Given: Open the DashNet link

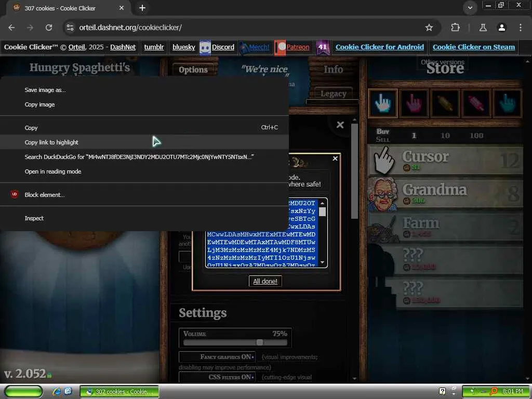Looking at the screenshot, I should tap(123, 47).
